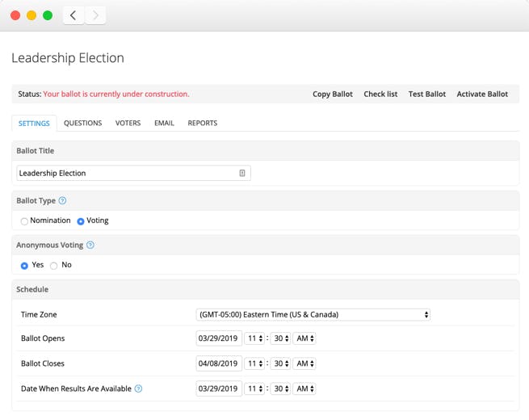
Task: Click the Ballot Type help icon
Action: click(x=62, y=201)
